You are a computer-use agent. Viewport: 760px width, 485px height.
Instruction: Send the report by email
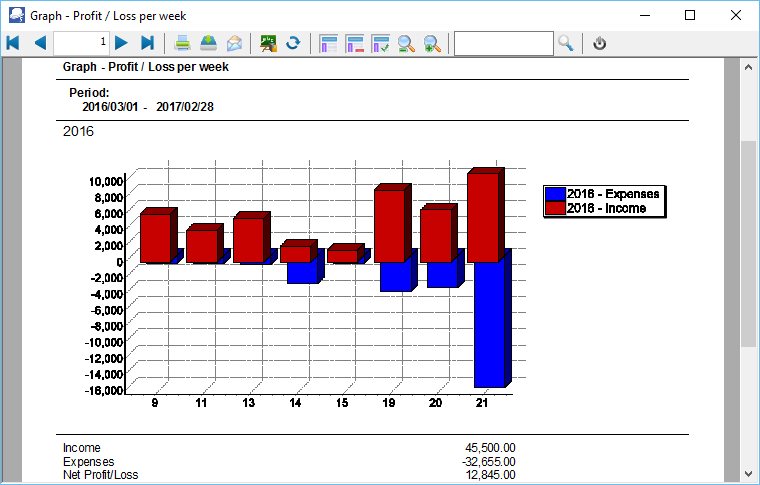point(234,43)
